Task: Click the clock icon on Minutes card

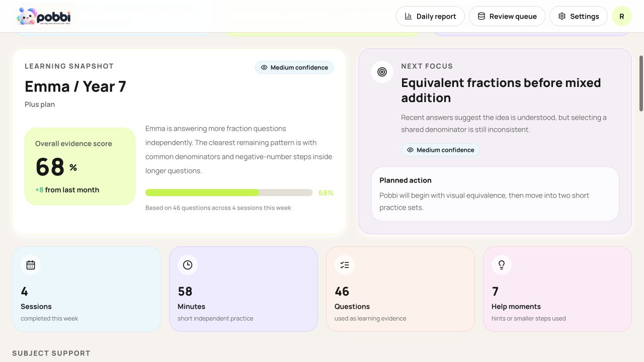Action: coord(188,265)
